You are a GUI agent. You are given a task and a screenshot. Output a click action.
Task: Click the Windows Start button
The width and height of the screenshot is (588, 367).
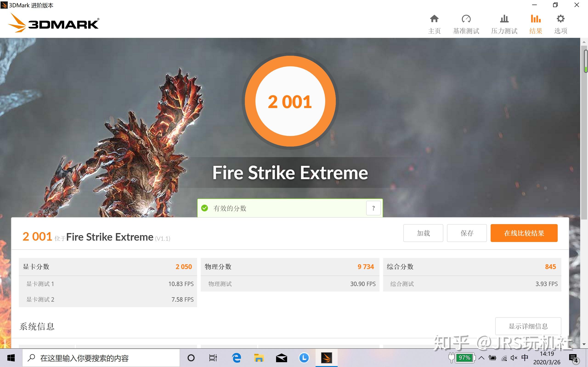pos(11,358)
